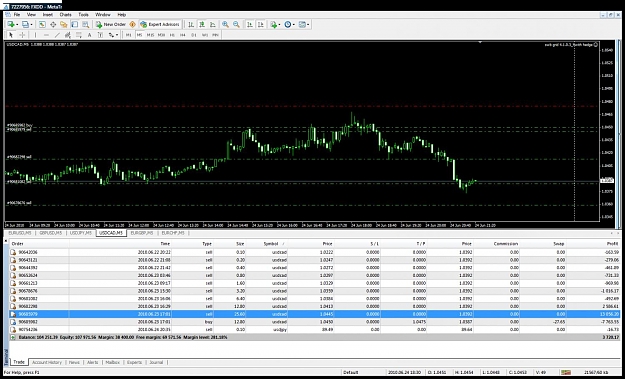Screen dimensions: 625x379
Task: Switch timeframe to D1
Action: click(x=194, y=35)
